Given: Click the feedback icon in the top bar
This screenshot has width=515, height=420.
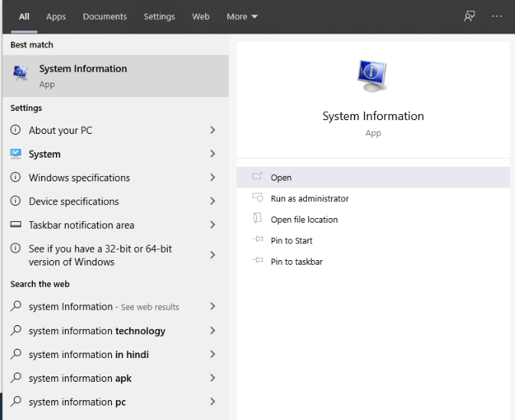Looking at the screenshot, I should pos(470,16).
